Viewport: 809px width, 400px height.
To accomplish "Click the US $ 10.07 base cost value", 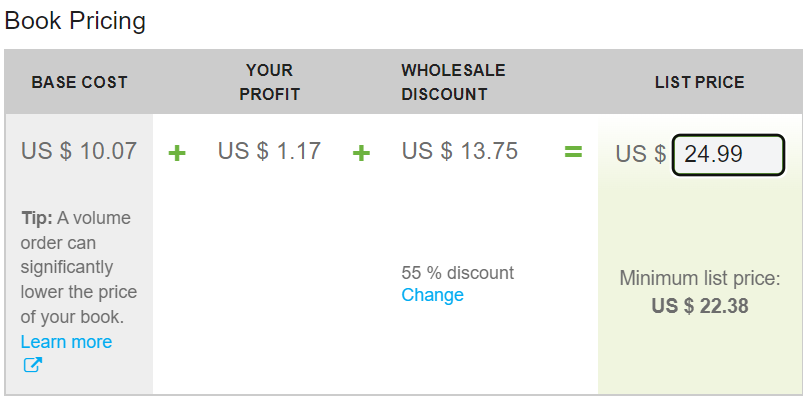I will (79, 151).
